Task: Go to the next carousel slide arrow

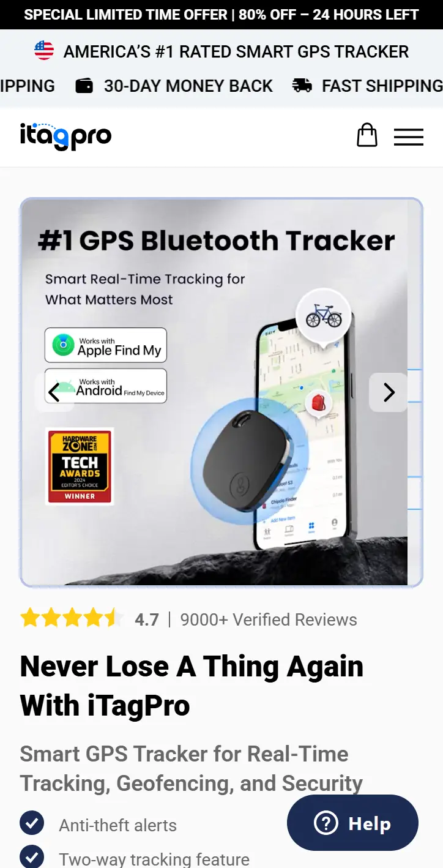Action: (389, 392)
